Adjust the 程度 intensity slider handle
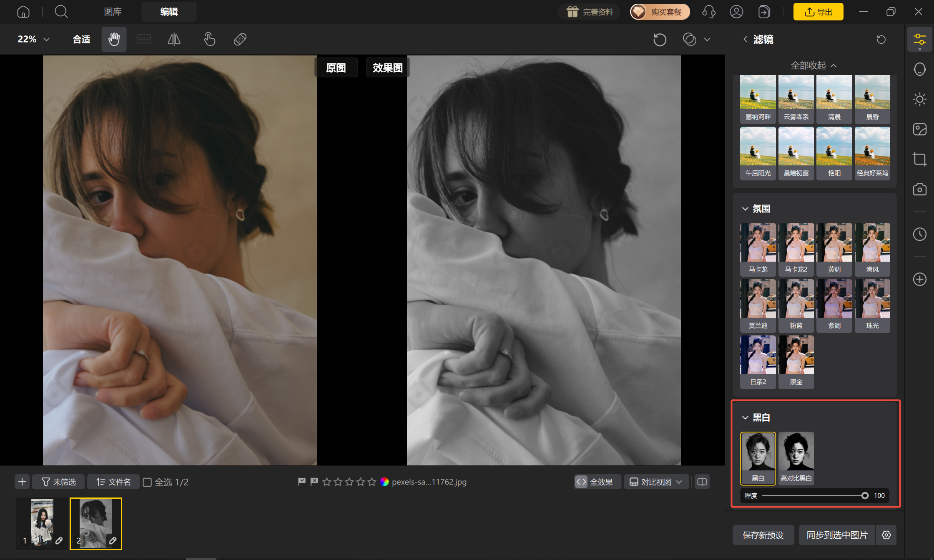Viewport: 934px width, 560px height. (865, 495)
